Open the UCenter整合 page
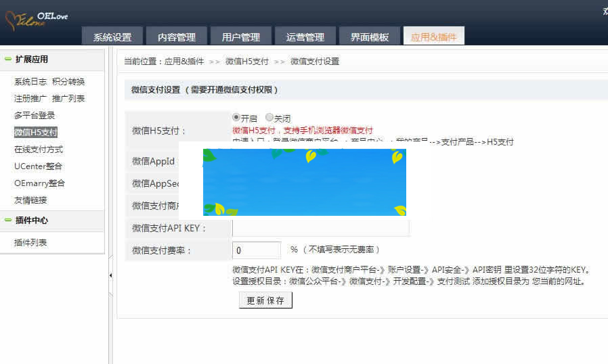Image resolution: width=608 pixels, height=364 pixels. (39, 166)
